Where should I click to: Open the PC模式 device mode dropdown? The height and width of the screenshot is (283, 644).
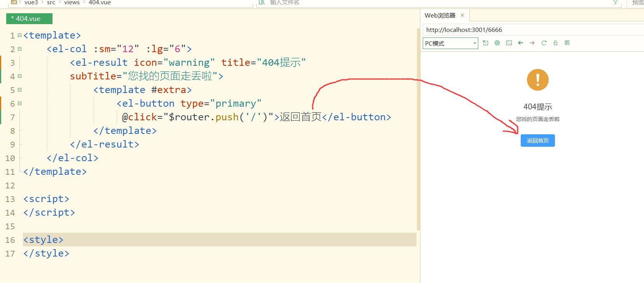pyautogui.click(x=450, y=43)
